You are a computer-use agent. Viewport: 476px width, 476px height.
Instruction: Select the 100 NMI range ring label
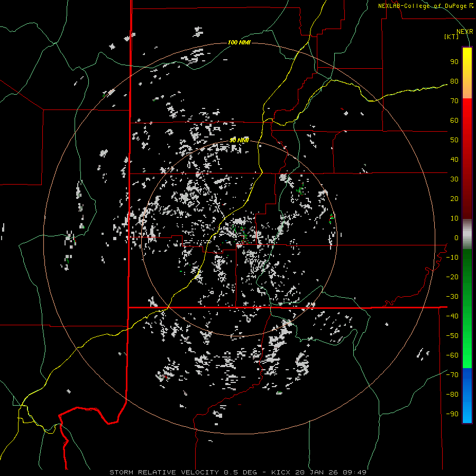pyautogui.click(x=239, y=42)
